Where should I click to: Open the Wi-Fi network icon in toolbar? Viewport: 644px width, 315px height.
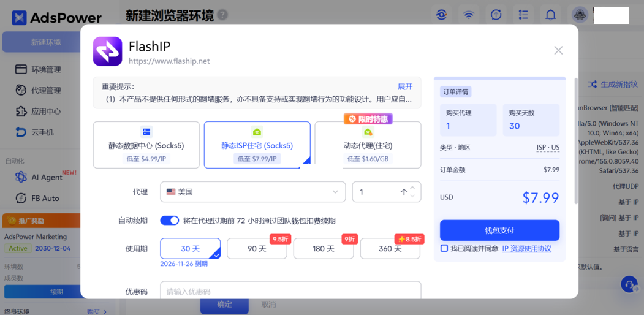[469, 15]
